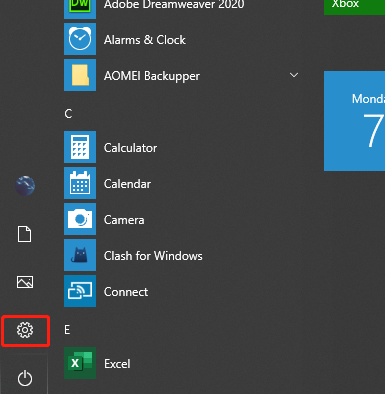Image resolution: width=385 pixels, height=394 pixels.
Task: Click the "Connect" label text
Action: click(126, 292)
